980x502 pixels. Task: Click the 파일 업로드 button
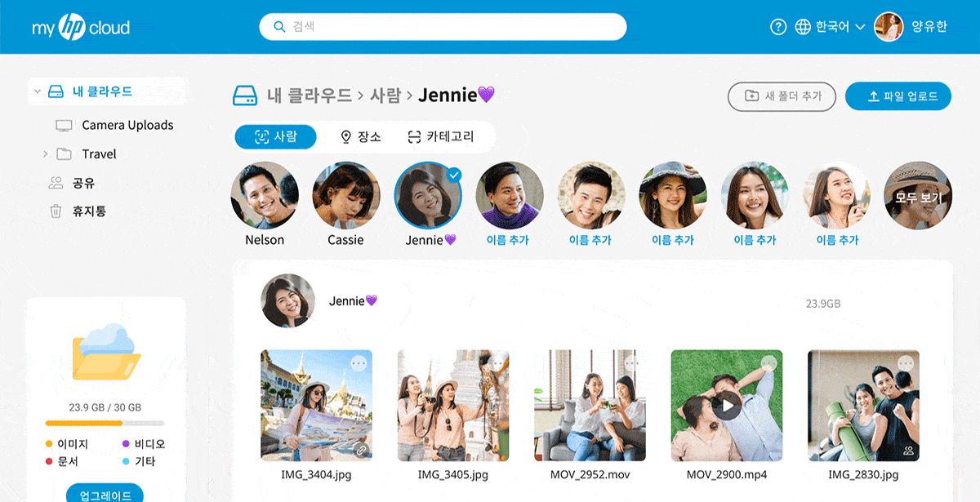[898, 96]
